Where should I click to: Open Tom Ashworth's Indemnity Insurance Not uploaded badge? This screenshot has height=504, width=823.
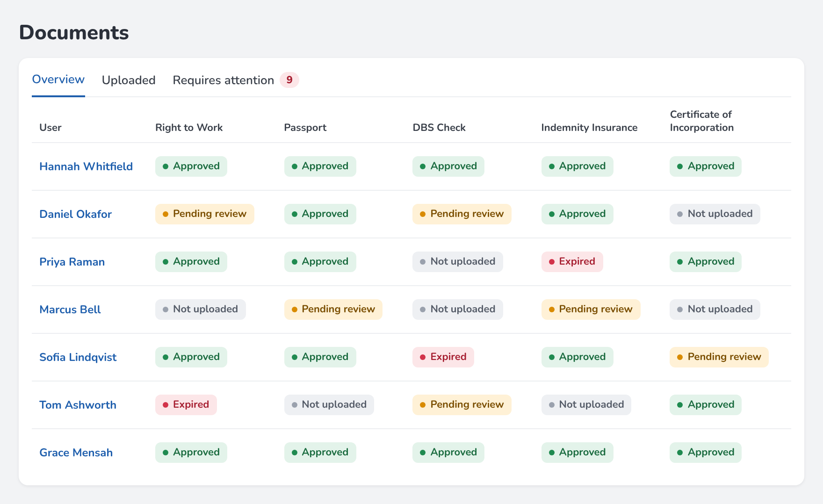point(586,405)
